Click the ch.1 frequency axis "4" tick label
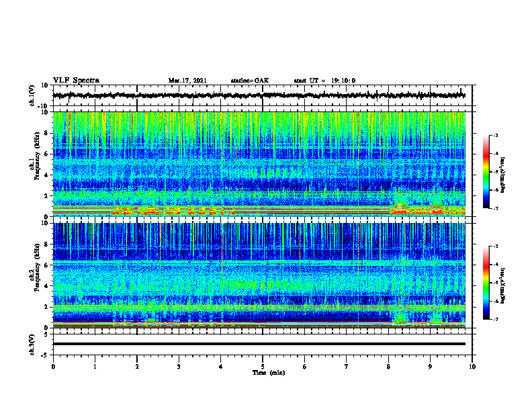This screenshot has height=411, width=532. coord(46,175)
